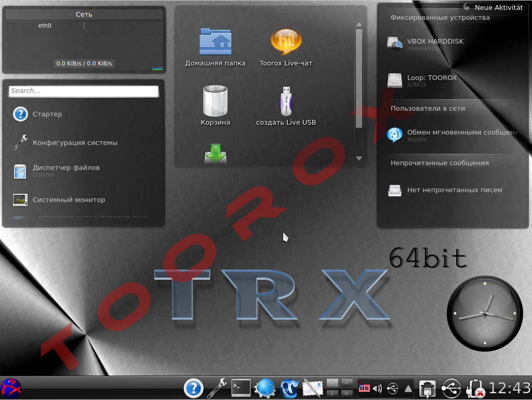Click the Neue Aktivität button

click(493, 8)
